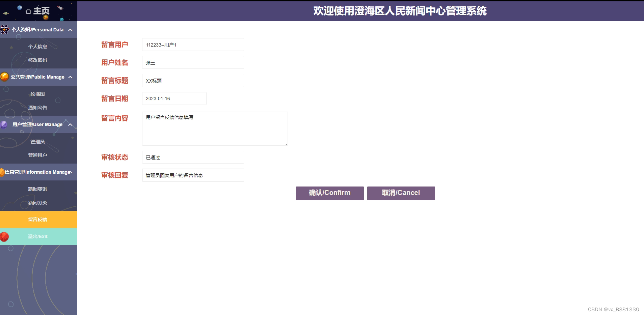
Task: Click the 留言内容 textarea
Action: (215, 128)
